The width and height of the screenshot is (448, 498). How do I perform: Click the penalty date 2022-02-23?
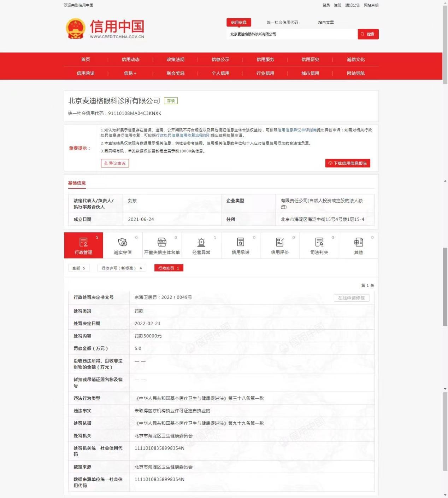pos(147,323)
